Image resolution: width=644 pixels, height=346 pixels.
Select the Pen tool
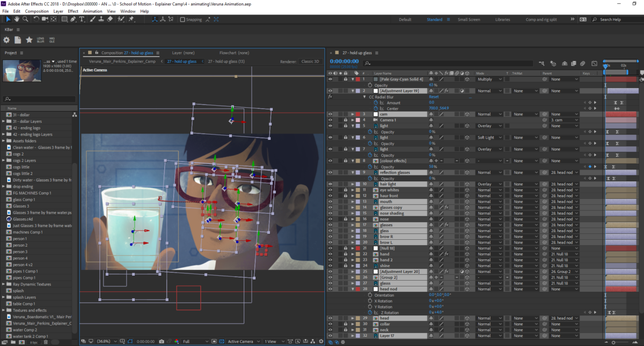point(74,19)
